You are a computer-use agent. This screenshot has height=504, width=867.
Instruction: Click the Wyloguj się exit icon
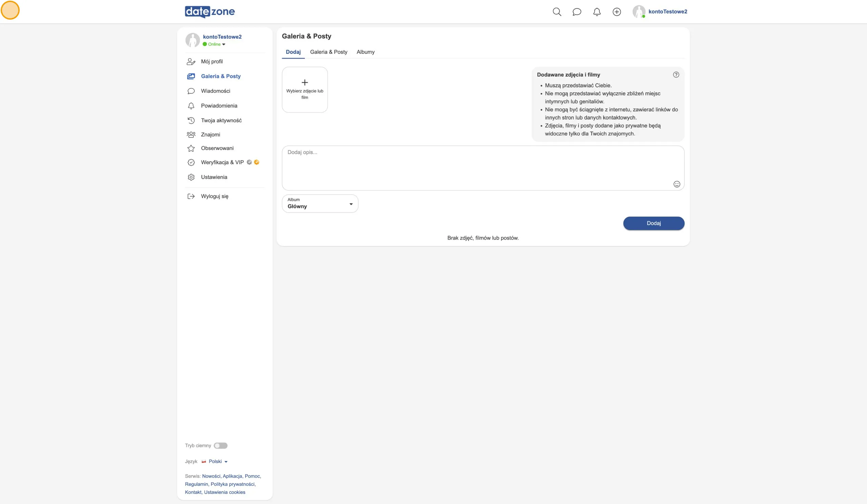[x=191, y=196]
